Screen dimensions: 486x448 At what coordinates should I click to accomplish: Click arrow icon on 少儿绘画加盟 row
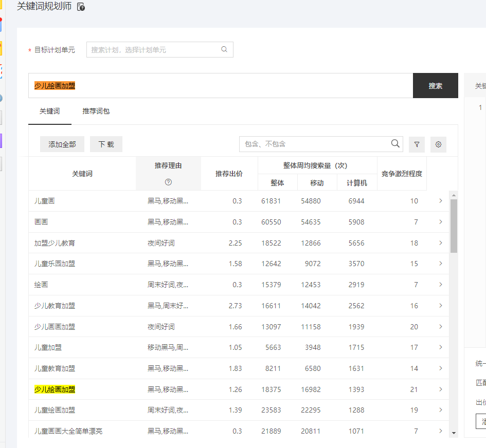click(440, 389)
